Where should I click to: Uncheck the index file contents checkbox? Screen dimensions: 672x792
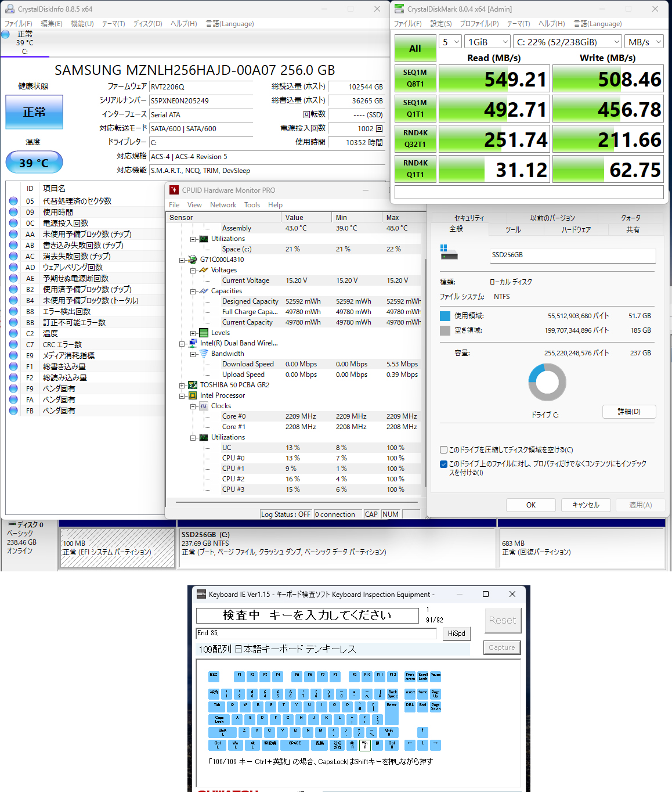(x=443, y=464)
